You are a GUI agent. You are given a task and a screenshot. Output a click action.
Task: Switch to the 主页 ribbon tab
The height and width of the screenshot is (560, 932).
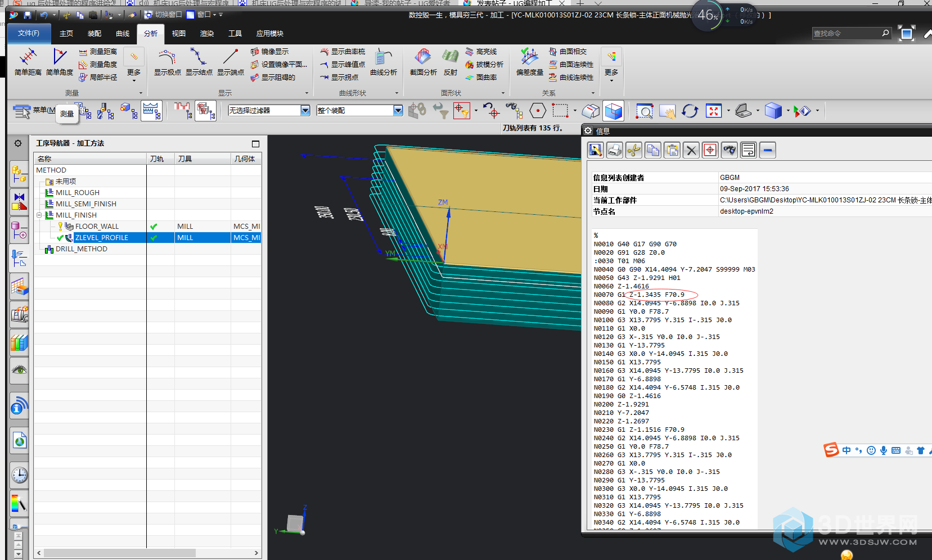(x=66, y=34)
